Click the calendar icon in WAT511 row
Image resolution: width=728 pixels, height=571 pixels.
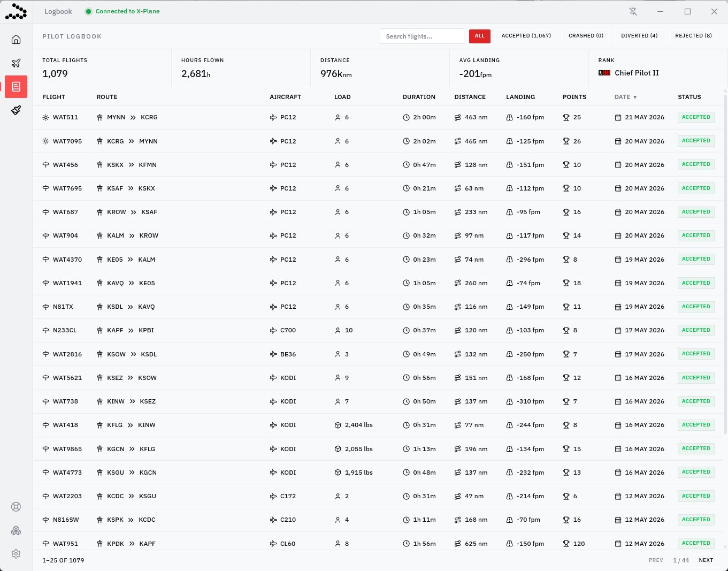[618, 118]
